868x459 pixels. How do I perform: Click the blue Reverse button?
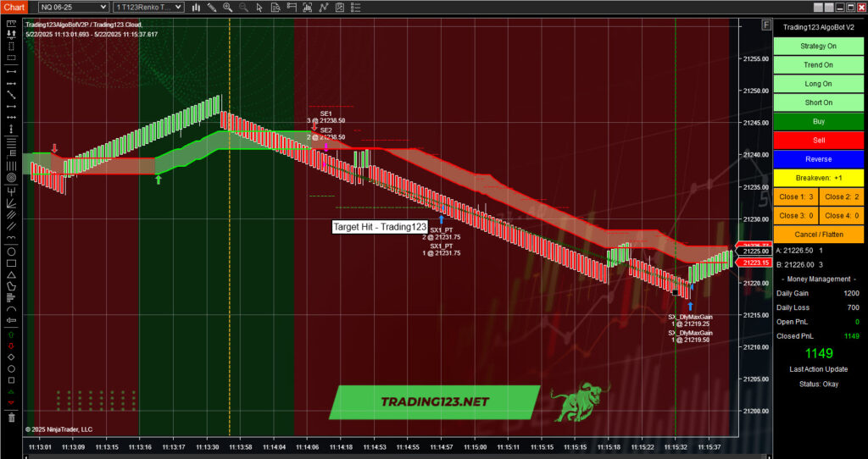[x=818, y=158]
